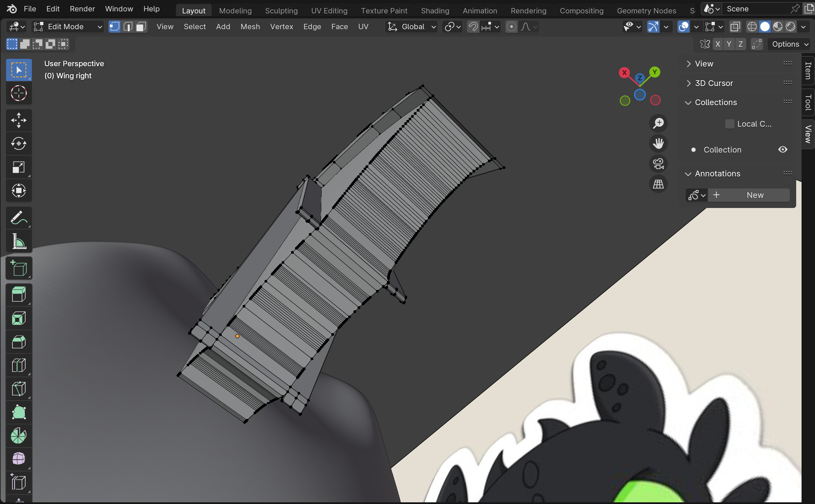Screen dimensions: 815x504
Task: Hide the Collection with eye icon
Action: 783,150
